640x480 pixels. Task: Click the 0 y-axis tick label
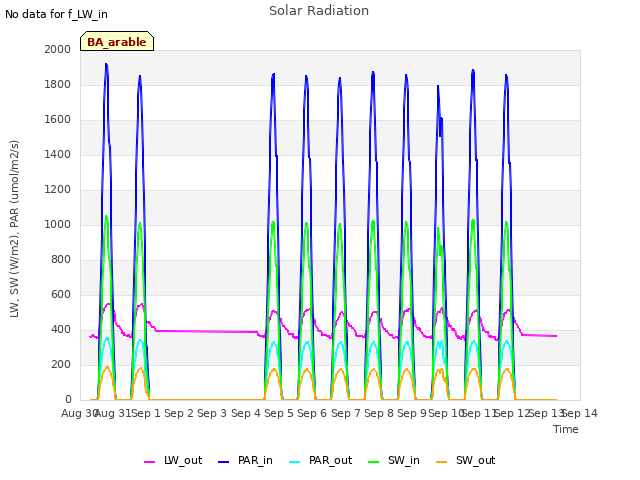tap(68, 400)
